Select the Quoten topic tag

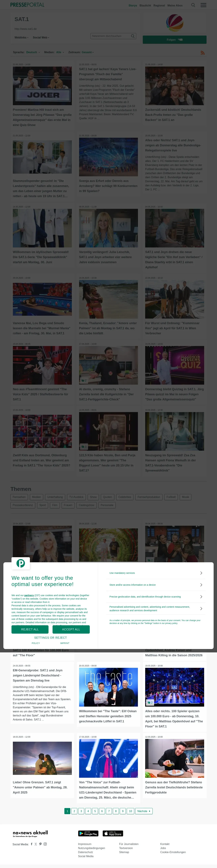108,497
